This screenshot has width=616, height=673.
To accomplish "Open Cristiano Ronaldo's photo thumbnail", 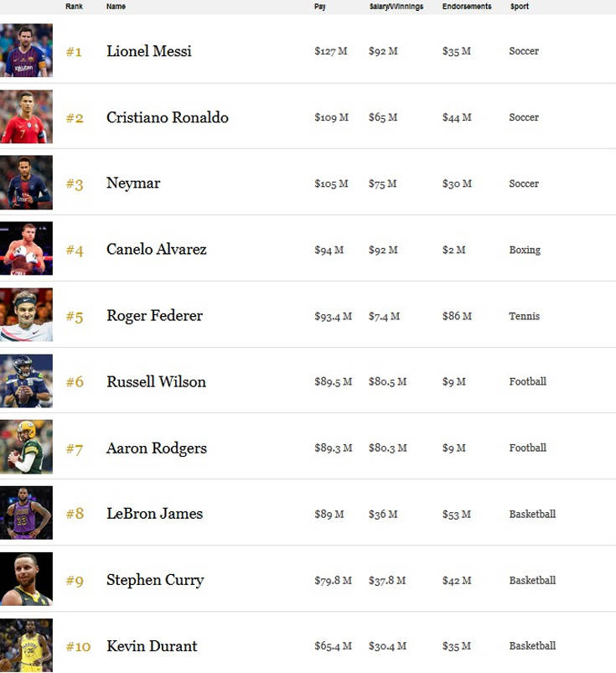I will 26,116.
